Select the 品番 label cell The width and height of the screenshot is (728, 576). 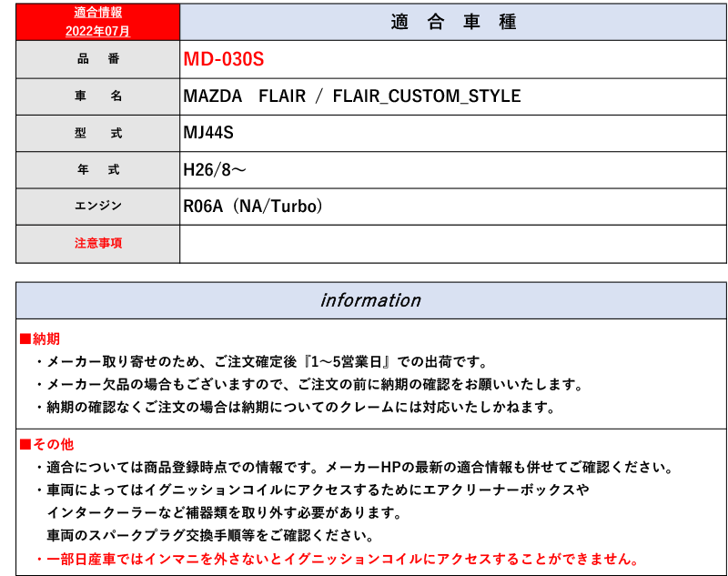pyautogui.click(x=98, y=59)
